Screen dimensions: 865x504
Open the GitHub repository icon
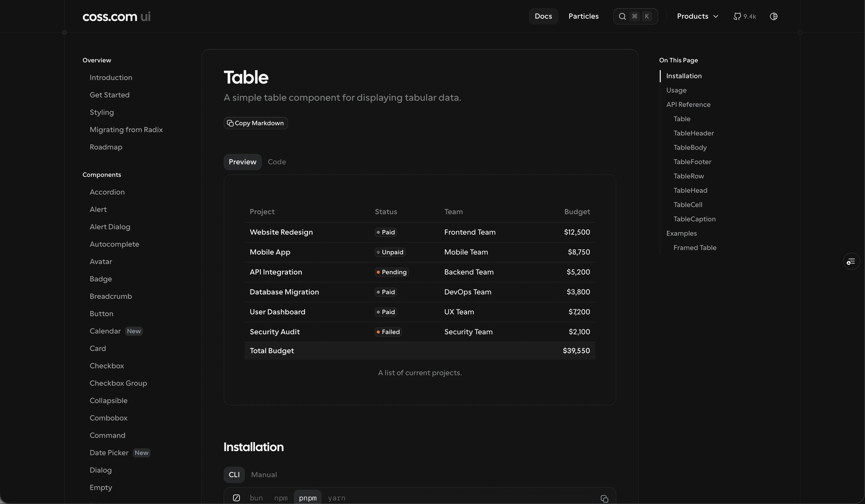[737, 16]
